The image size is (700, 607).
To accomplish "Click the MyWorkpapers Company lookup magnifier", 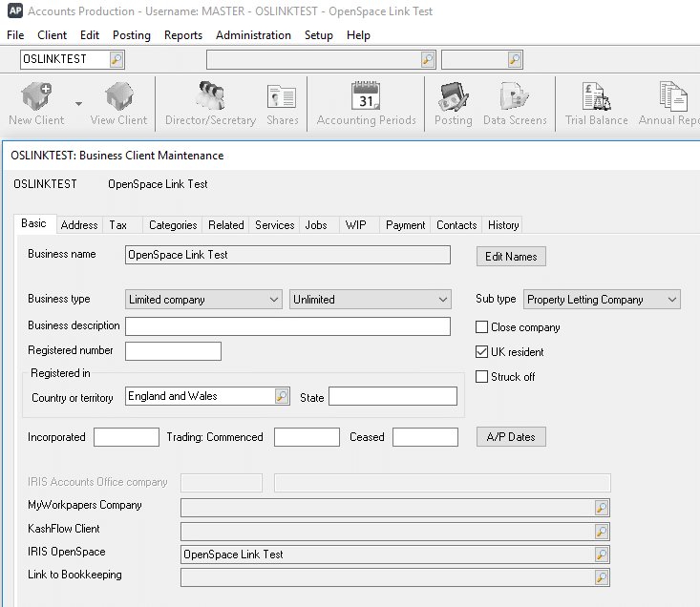I will click(602, 508).
